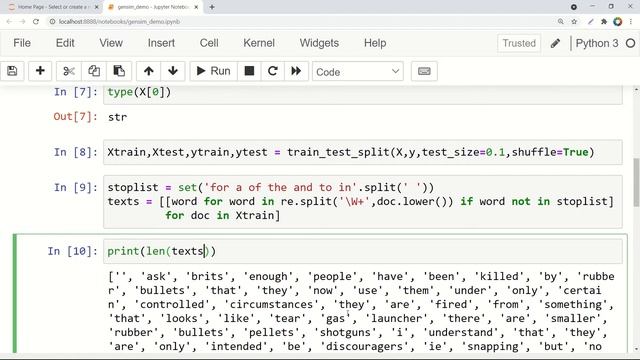Screen dimensions: 640x360
Task: Restart kernel and run all fast-forward icon
Action: coord(296,71)
